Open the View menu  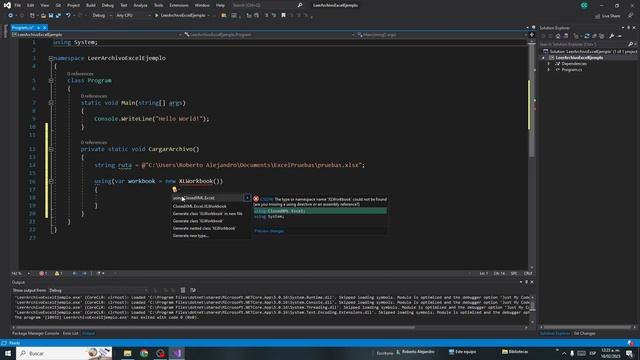44,5
